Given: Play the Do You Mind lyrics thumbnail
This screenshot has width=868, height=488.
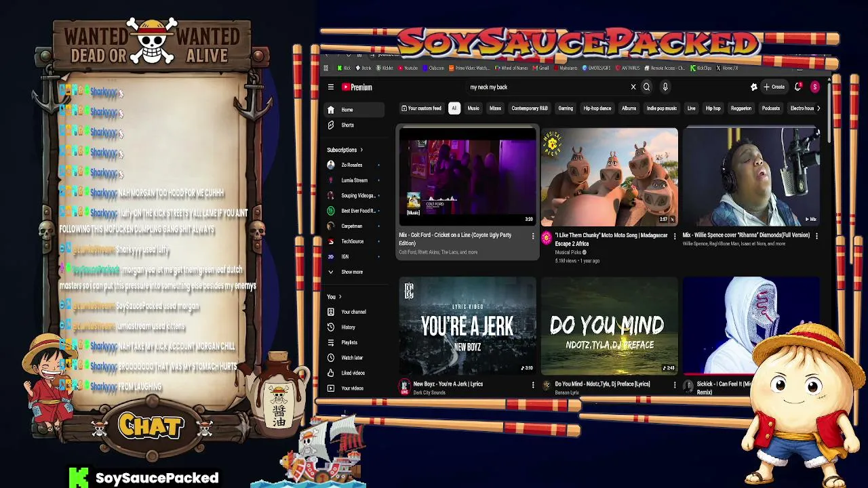Looking at the screenshot, I should tap(609, 325).
